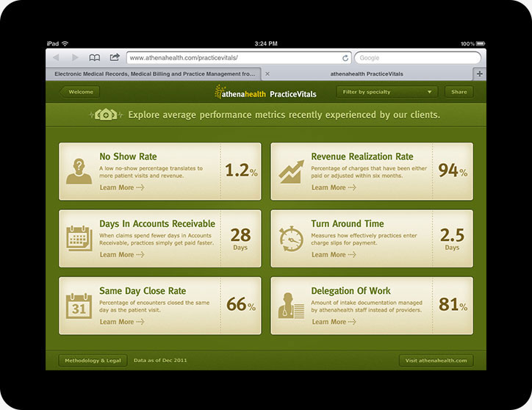Learn More about Delegation Of Work
The image size is (532, 410).
point(334,322)
